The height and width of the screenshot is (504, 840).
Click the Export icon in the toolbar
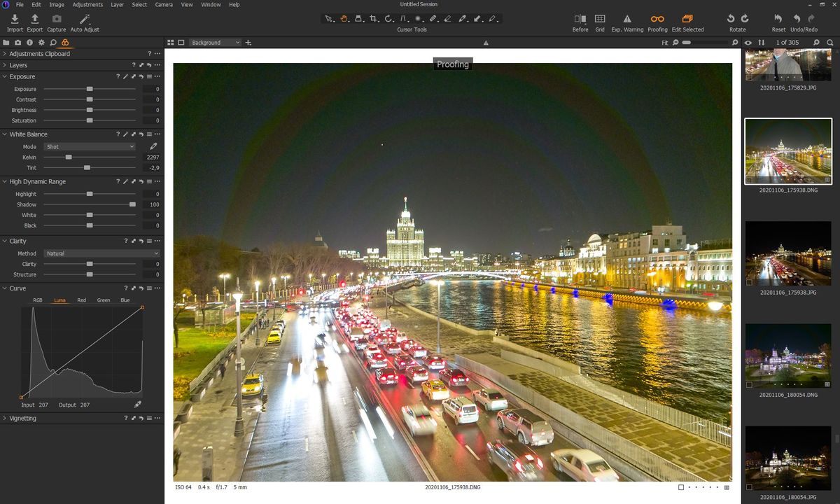tap(34, 20)
